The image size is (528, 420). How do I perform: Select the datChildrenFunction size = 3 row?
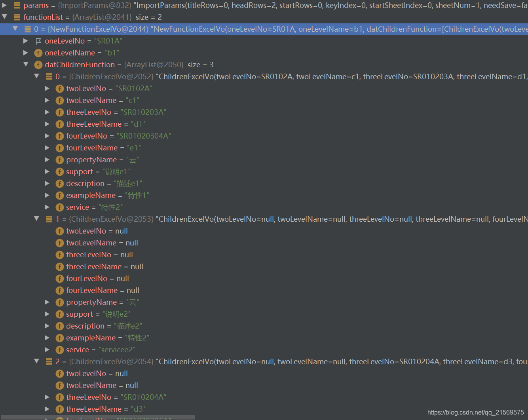coord(264,65)
